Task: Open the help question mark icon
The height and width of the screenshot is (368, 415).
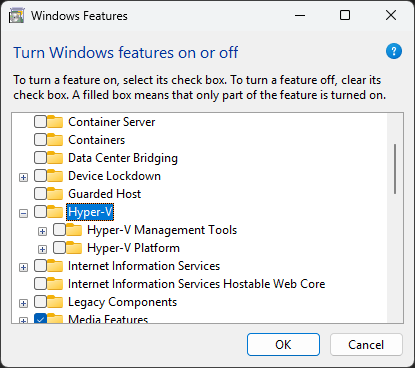Action: click(x=394, y=51)
